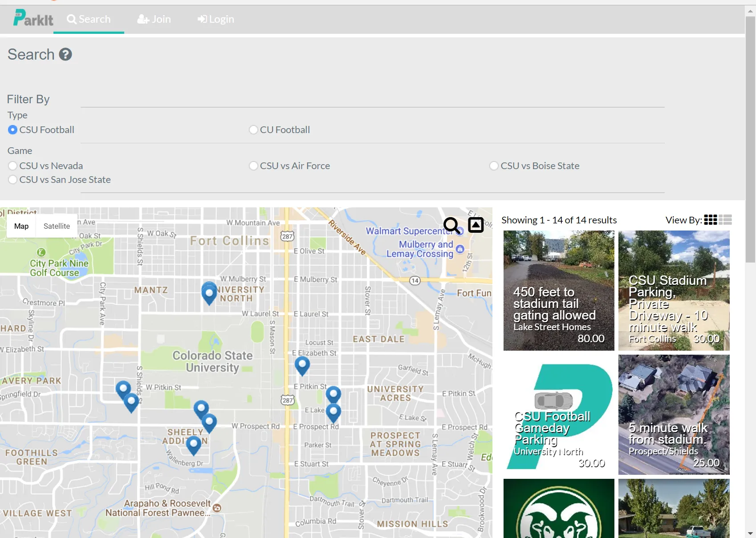
Task: Click map pin near E Elizabeth St
Action: [302, 366]
